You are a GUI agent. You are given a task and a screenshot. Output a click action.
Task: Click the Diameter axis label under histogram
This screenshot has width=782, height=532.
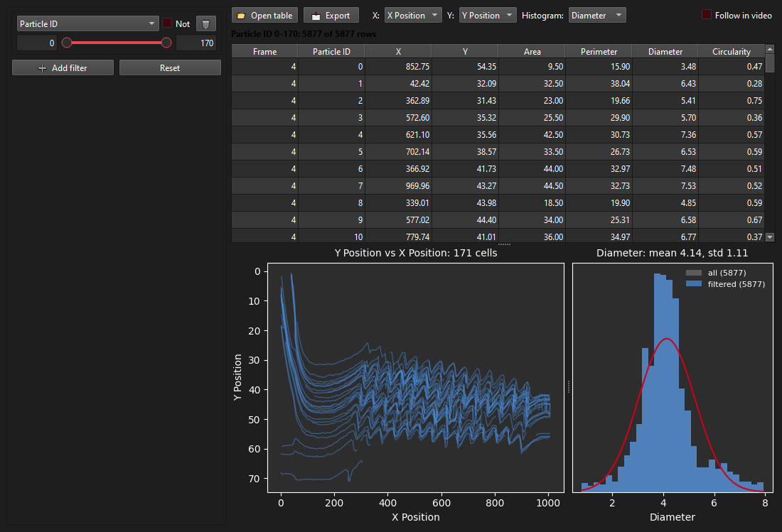pyautogui.click(x=673, y=517)
